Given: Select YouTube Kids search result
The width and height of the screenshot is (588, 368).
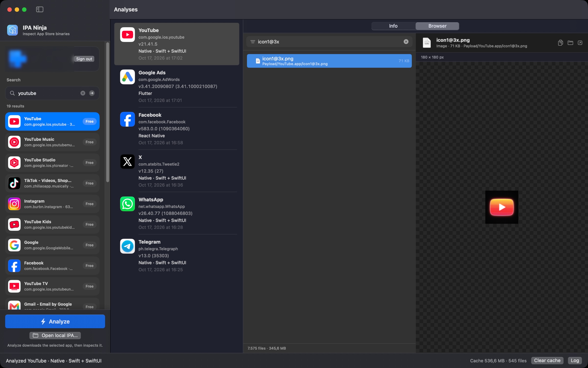Looking at the screenshot, I should point(52,224).
